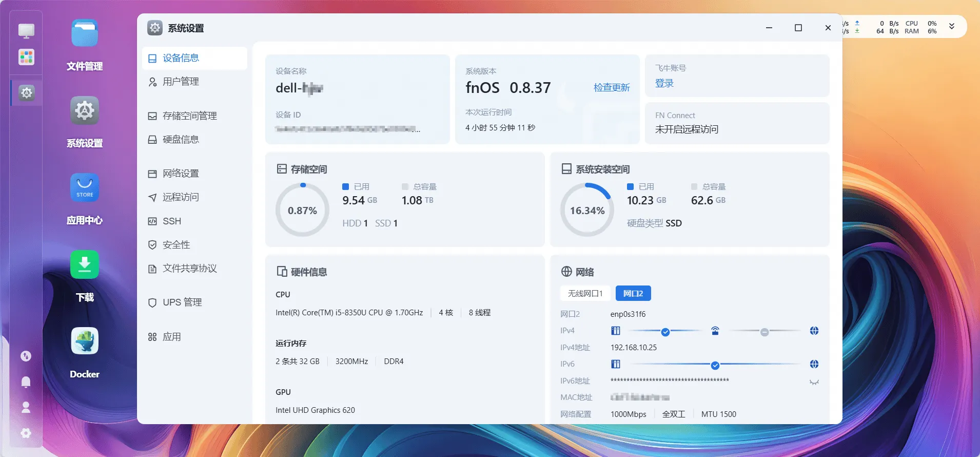The width and height of the screenshot is (980, 457).
Task: Click the FN Connect 未开启远程访问 card
Action: coord(737,123)
